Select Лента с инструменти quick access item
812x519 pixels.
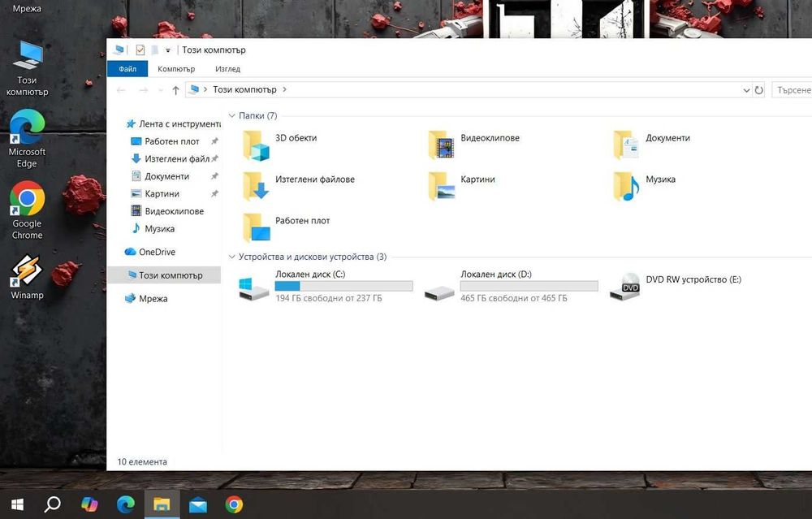pyautogui.click(x=174, y=123)
